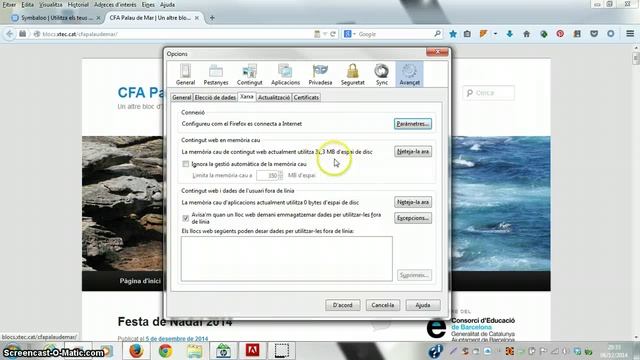The image size is (640, 360).
Task: Open the downloads arrow icon
Action: (510, 34)
